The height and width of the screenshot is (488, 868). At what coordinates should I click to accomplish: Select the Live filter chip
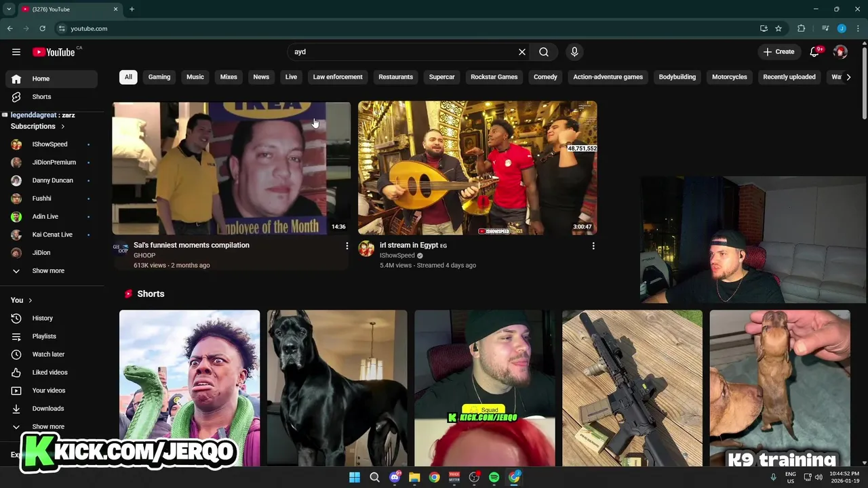tap(291, 77)
